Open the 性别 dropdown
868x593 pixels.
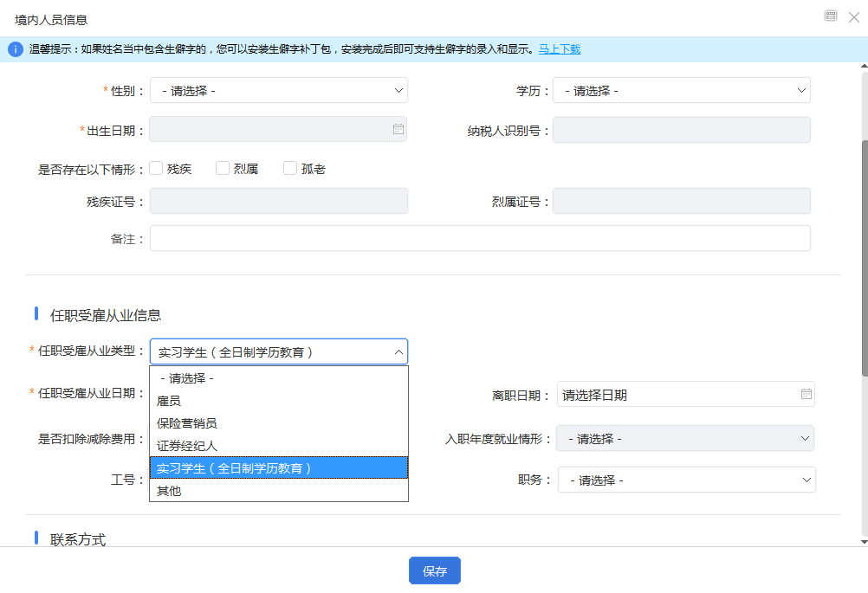pos(398,89)
